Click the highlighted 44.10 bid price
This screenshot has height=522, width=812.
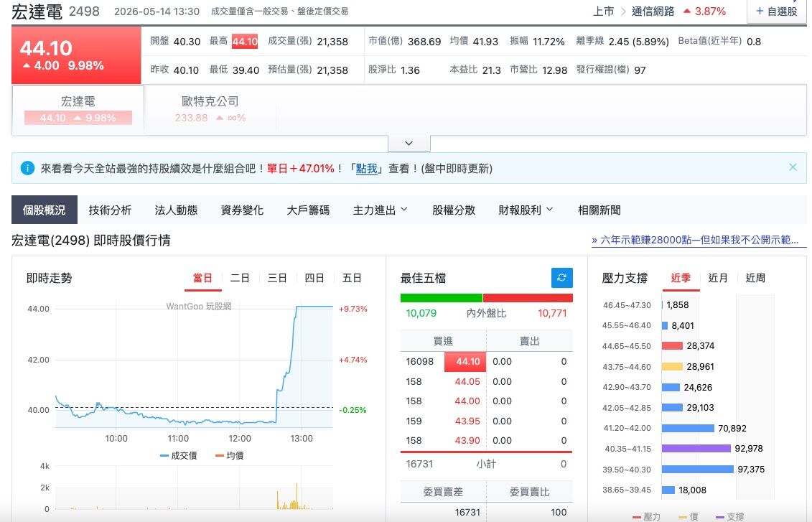(x=465, y=361)
